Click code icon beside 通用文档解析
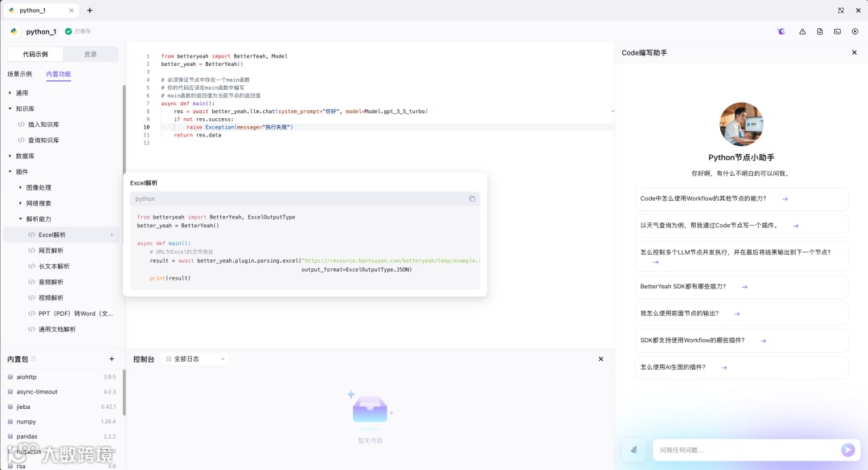Screen dimensions: 868x470 click(x=31, y=329)
